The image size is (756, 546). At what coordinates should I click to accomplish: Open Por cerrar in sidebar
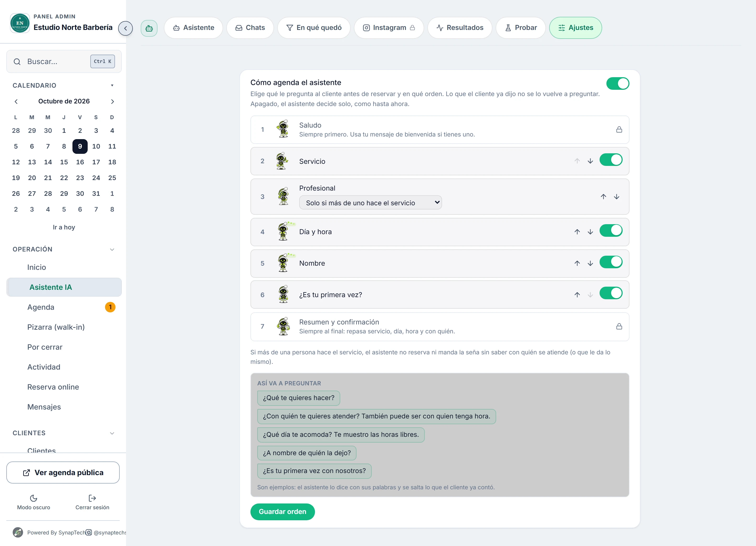(x=64, y=347)
